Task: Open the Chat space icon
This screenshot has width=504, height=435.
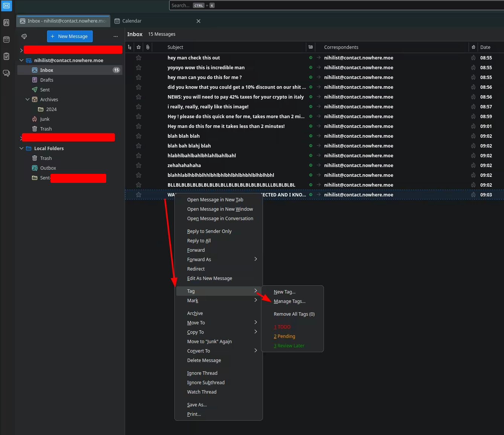Action: [x=6, y=73]
